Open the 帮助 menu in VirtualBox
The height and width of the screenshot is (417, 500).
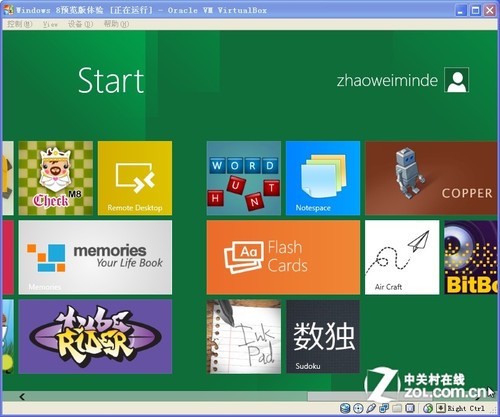coord(116,24)
